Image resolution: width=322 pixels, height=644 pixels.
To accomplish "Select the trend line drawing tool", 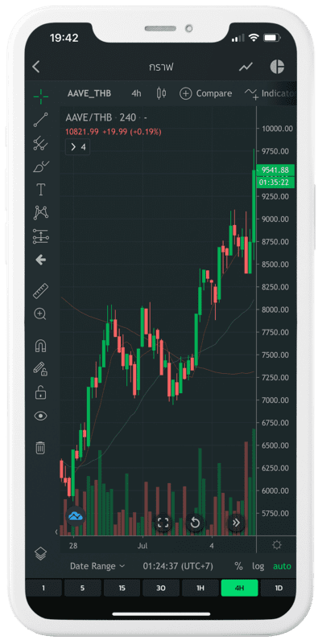I will [x=40, y=120].
